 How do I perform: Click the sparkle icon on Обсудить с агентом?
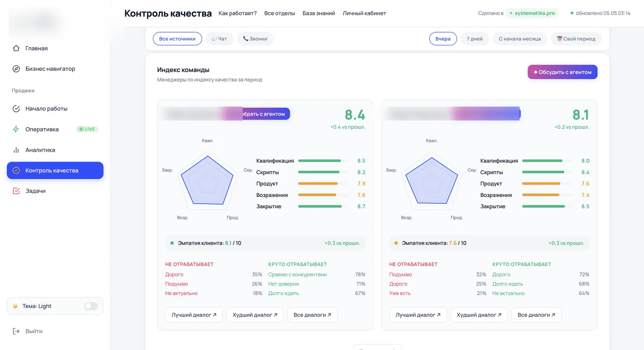coord(536,72)
